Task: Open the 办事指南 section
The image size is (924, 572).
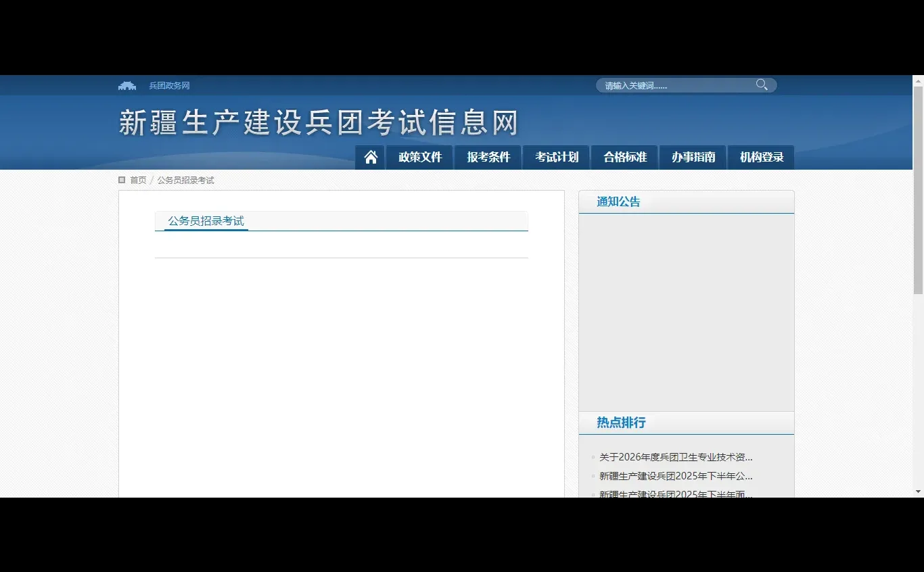Action: [x=693, y=157]
